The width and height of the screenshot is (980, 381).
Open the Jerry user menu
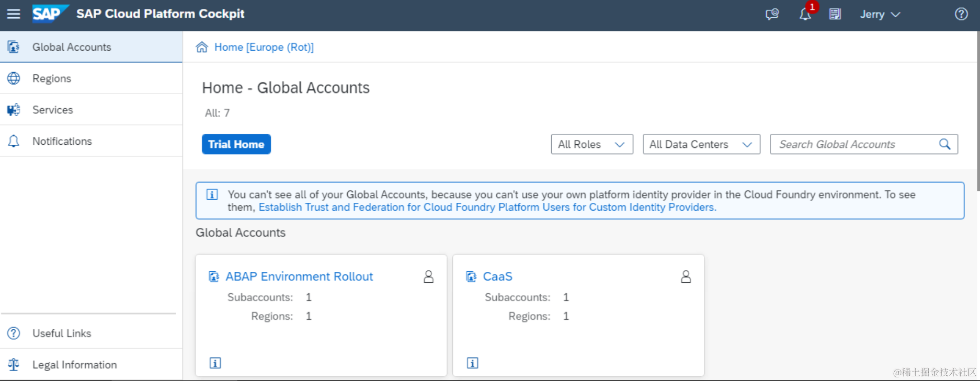click(880, 14)
